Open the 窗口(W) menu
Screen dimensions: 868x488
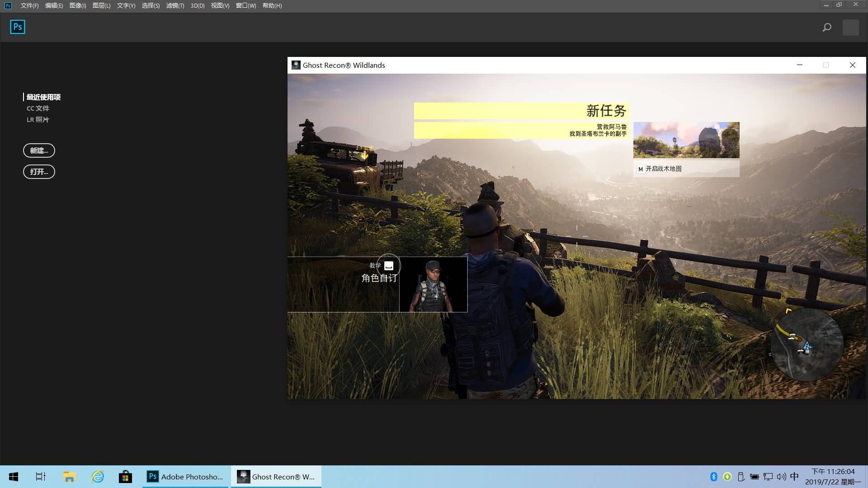[246, 5]
